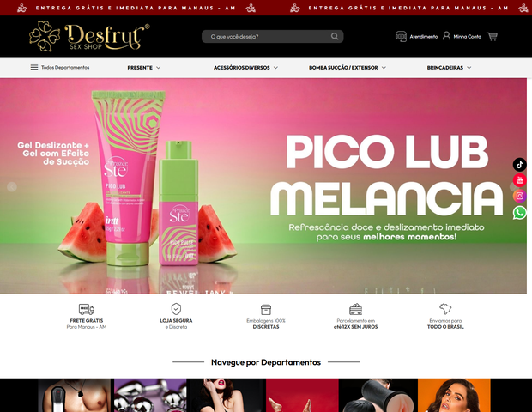Click the Pico Lub Melancia banner

(263, 186)
